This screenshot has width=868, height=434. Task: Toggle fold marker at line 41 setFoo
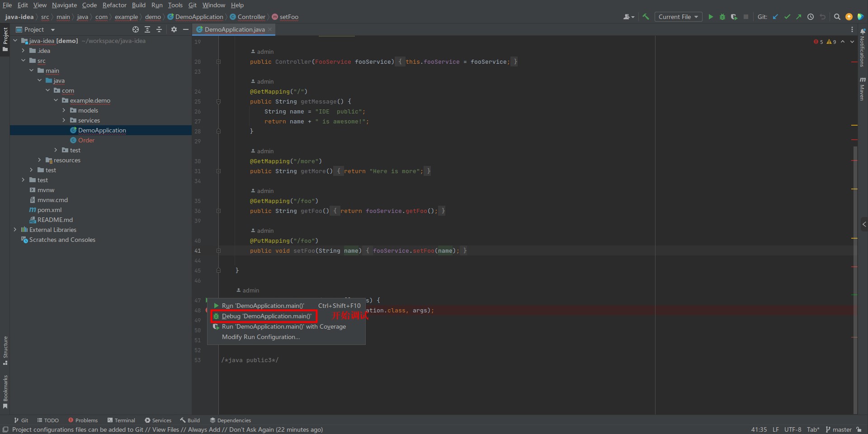[x=218, y=251]
